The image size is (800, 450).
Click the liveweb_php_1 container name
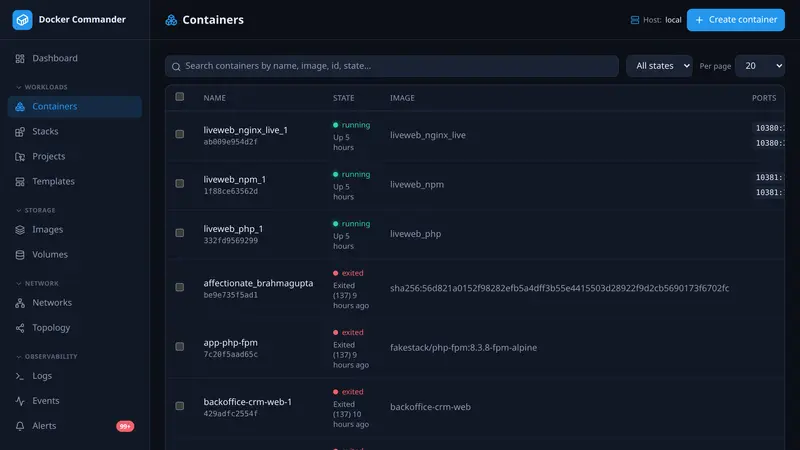[233, 229]
